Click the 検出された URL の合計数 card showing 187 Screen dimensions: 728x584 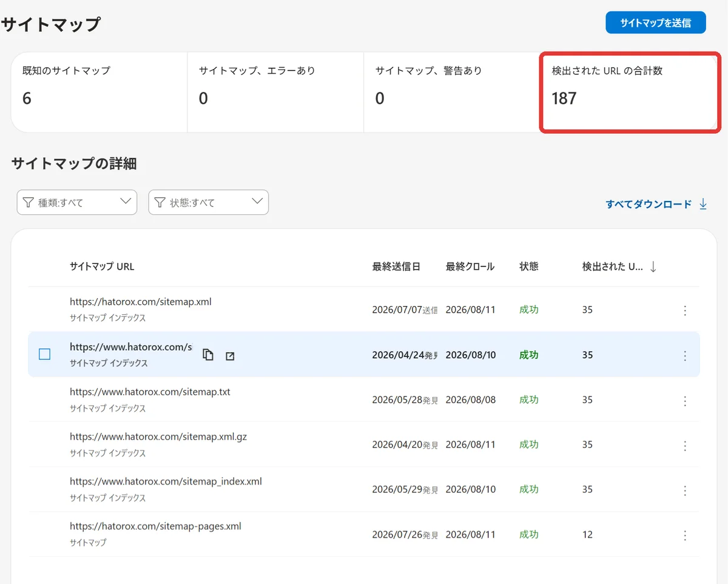pos(630,92)
